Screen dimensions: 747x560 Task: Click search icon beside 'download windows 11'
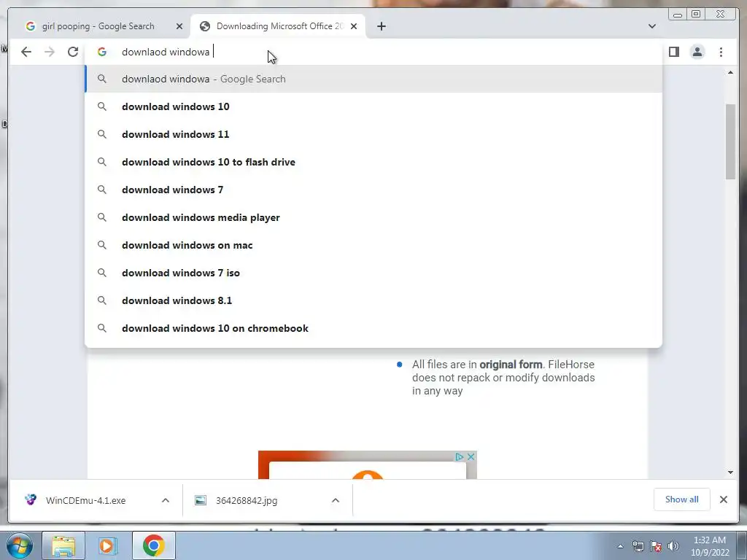click(102, 134)
